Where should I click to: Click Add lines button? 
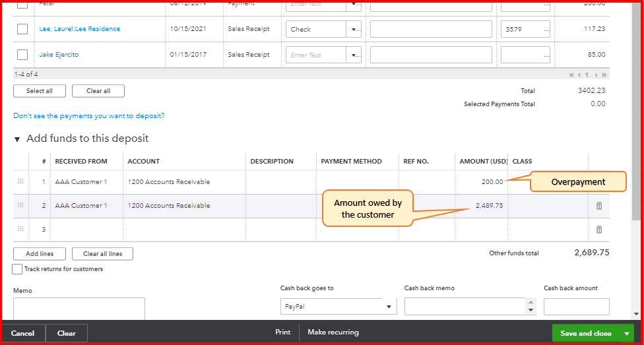[x=40, y=254]
